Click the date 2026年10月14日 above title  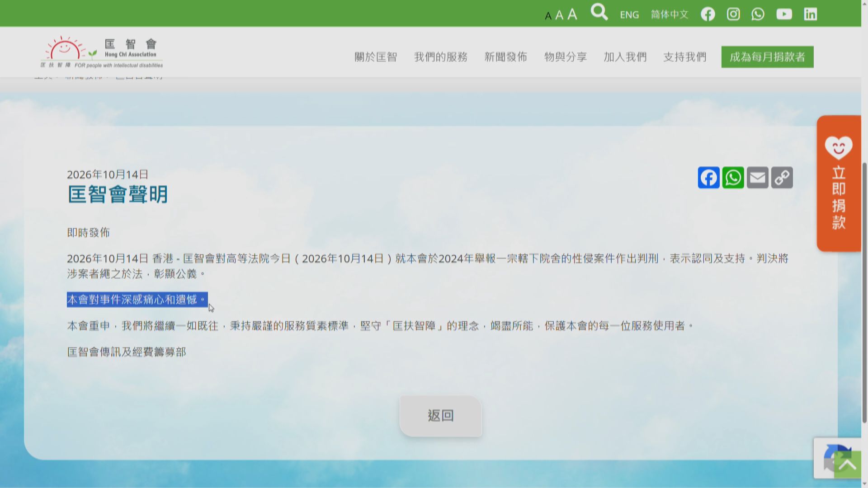pos(108,174)
